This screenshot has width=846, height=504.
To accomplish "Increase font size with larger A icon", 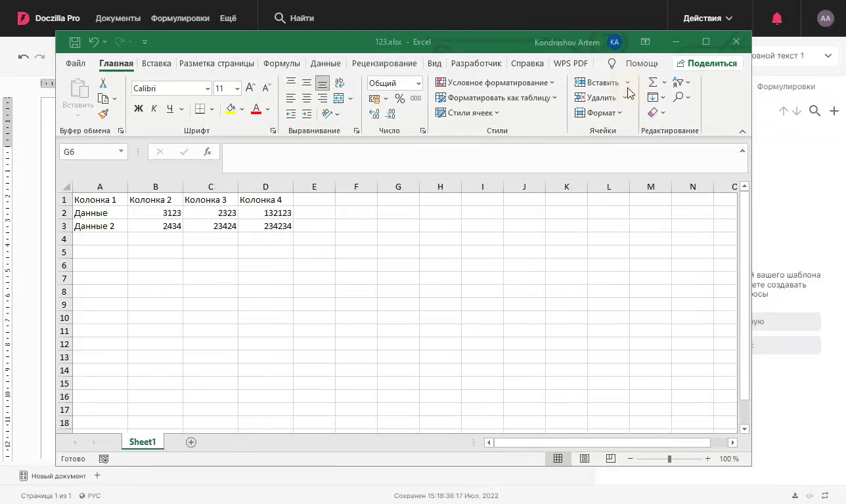I will pos(250,88).
